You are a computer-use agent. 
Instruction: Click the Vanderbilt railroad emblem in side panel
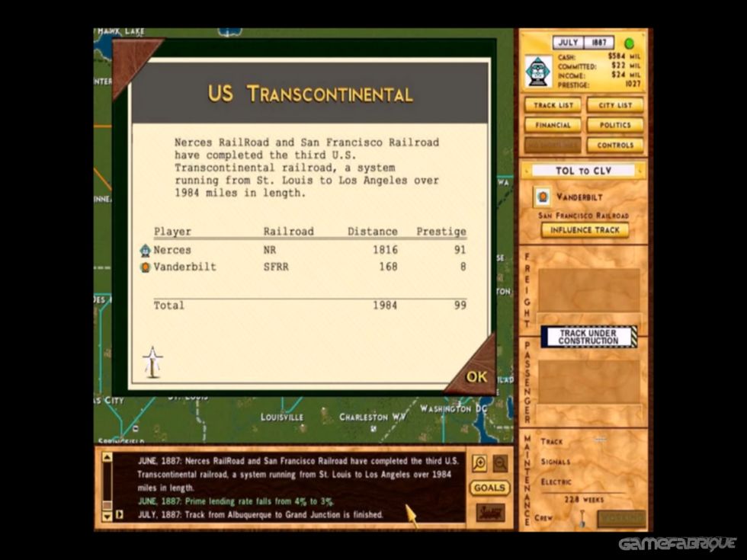[x=543, y=197]
